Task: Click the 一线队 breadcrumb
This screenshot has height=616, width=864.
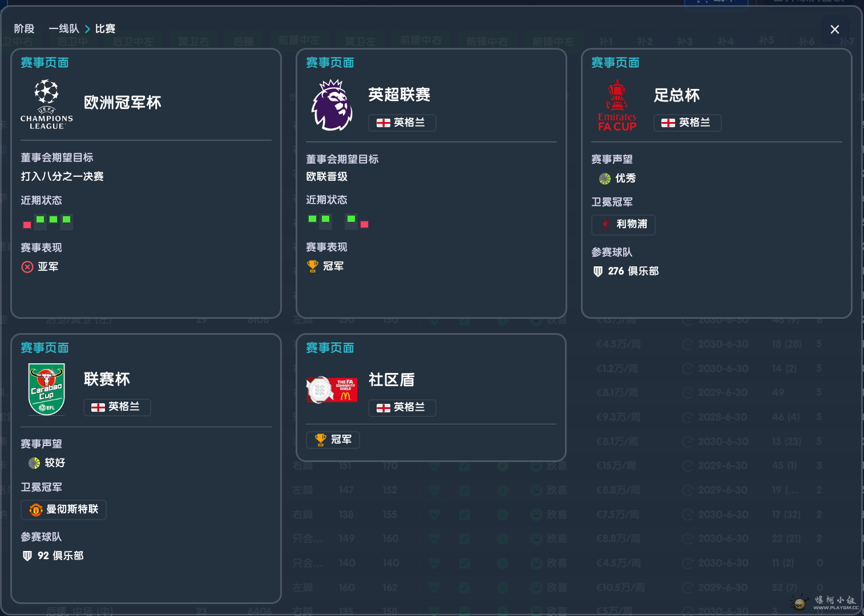Action: [x=64, y=29]
